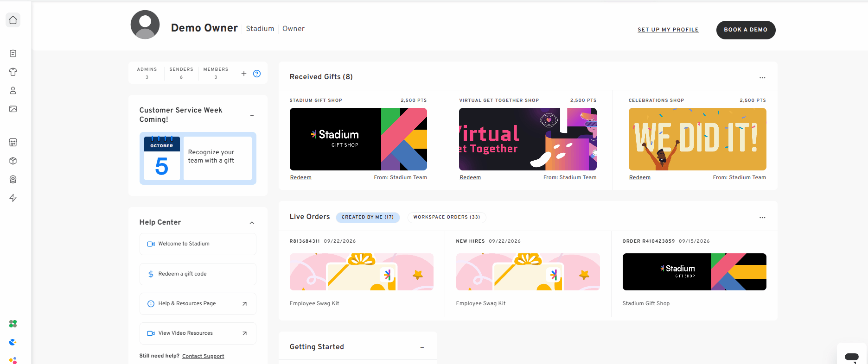Open the Welcome to Stadium video
Image resolution: width=868 pixels, height=364 pixels.
coord(198,244)
